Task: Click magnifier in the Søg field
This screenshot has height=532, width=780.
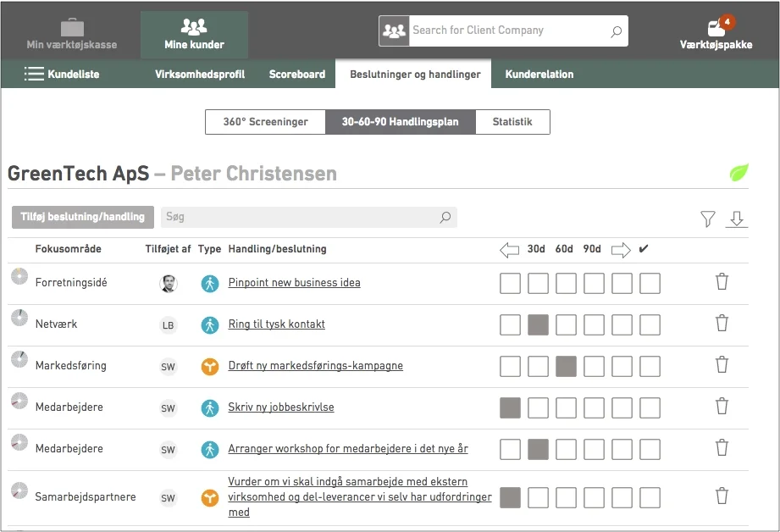Action: [x=445, y=217]
